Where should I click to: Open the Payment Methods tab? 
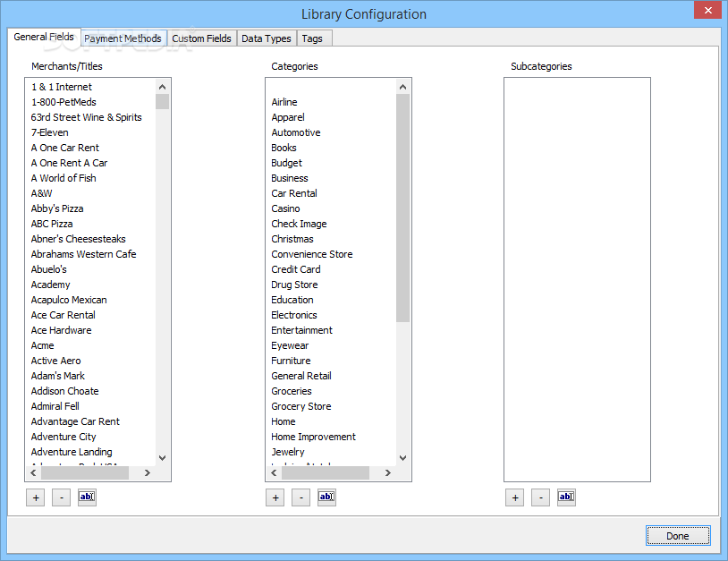(123, 38)
